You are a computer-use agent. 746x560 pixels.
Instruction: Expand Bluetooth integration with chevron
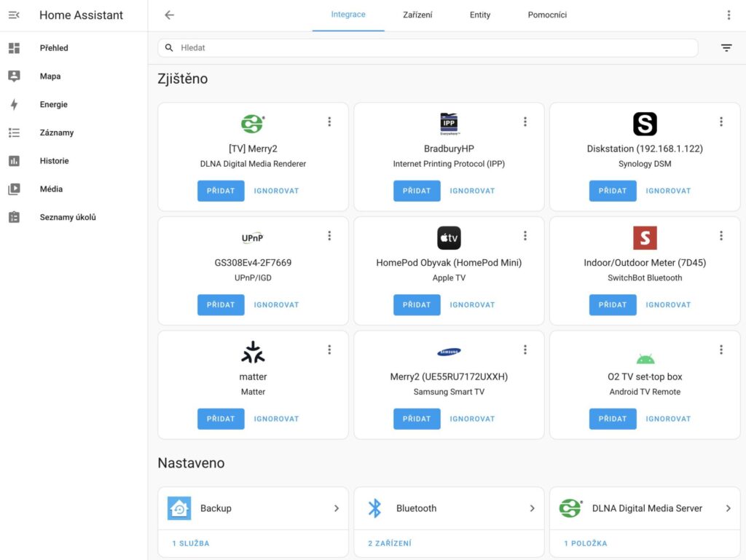point(533,508)
